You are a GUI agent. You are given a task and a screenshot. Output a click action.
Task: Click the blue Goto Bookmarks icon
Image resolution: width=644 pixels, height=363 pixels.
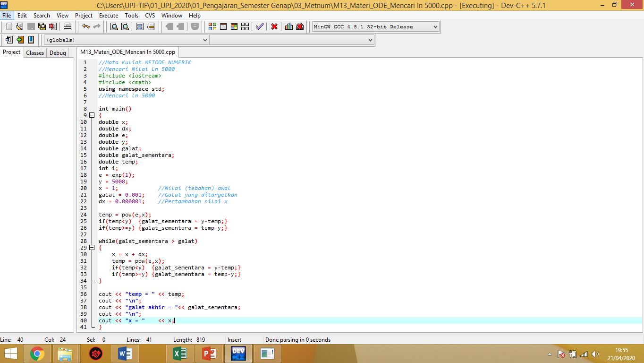point(31,40)
